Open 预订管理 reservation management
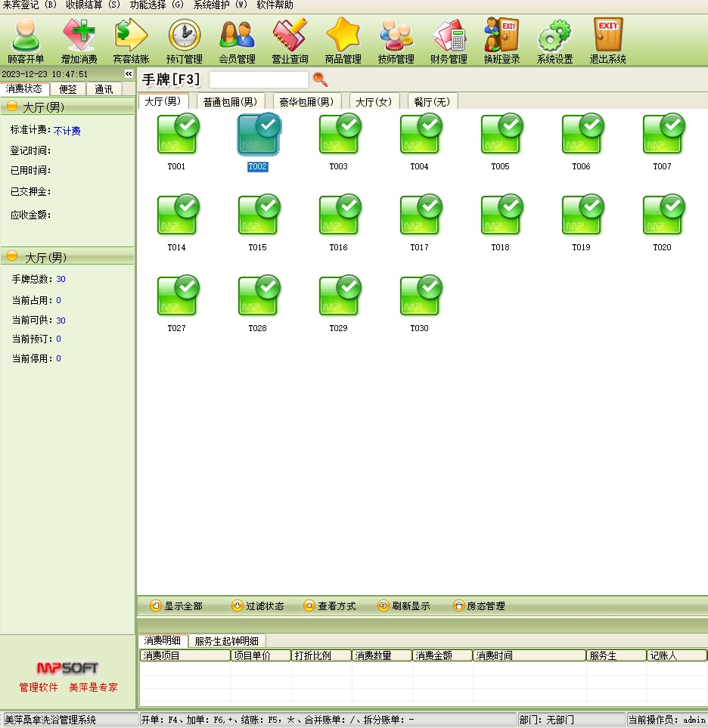The width and height of the screenshot is (708, 728). (x=184, y=41)
